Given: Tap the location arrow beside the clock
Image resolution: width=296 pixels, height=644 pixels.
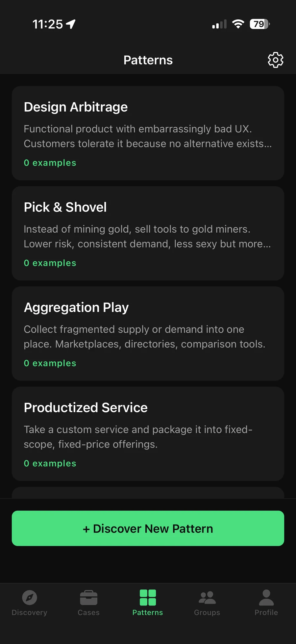Looking at the screenshot, I should point(71,24).
